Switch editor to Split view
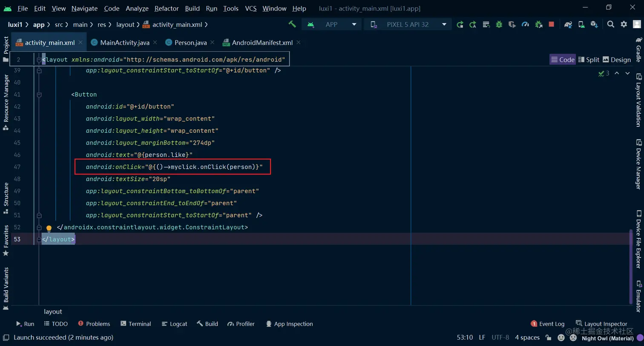Viewport: 644px width, 346px height. (x=589, y=60)
